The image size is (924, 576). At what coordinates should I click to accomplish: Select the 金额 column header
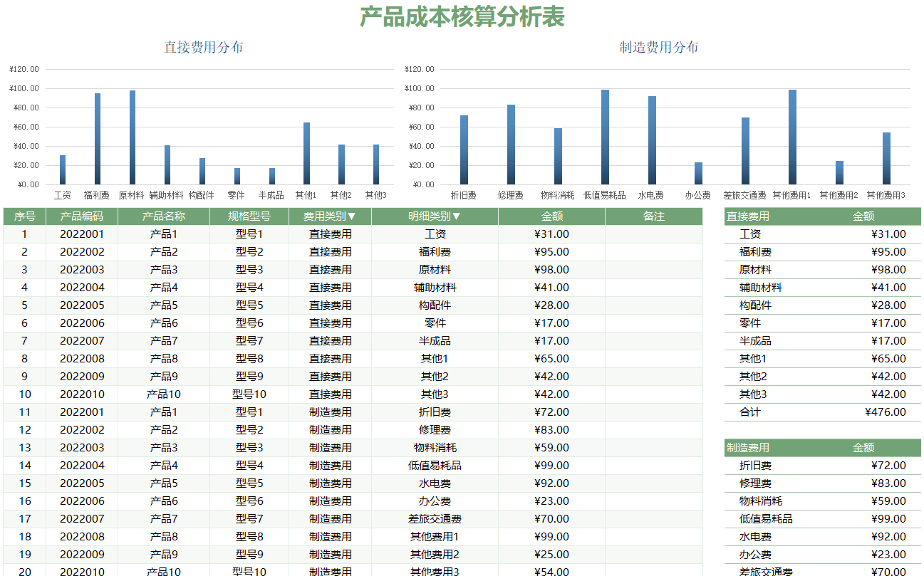[x=554, y=216]
